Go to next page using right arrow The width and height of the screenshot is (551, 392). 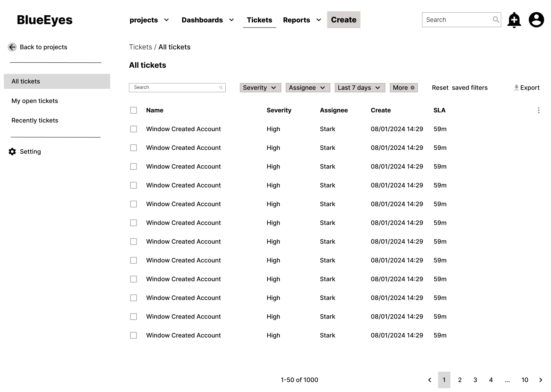[540, 380]
